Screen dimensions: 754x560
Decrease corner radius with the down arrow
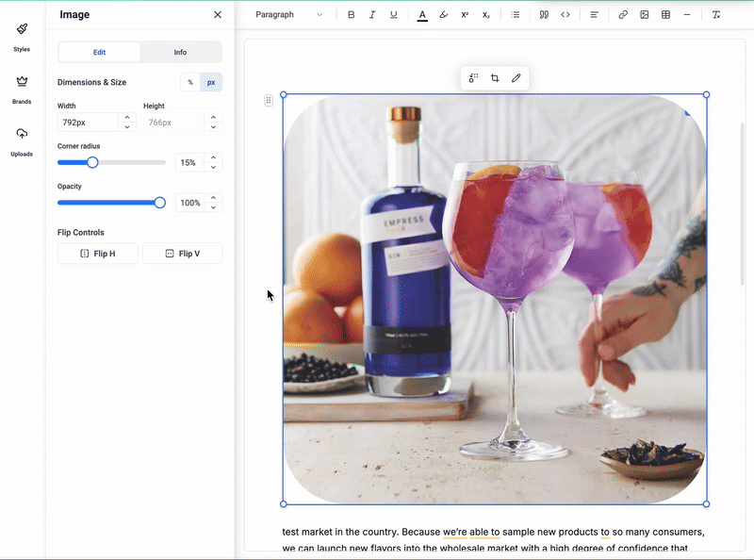click(213, 168)
